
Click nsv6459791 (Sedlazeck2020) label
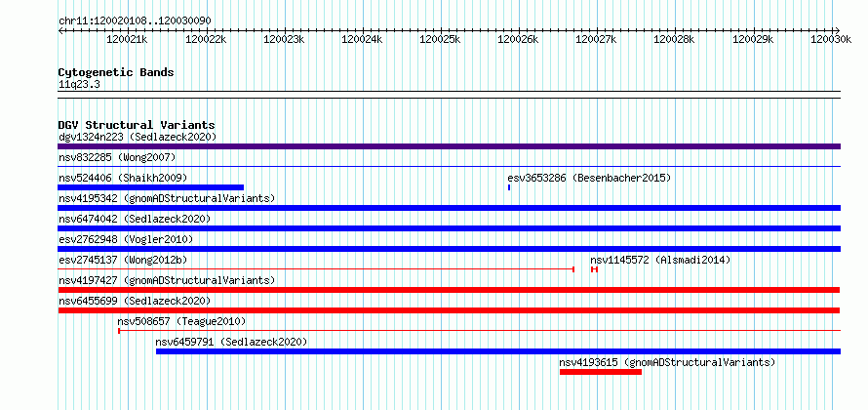pos(231,342)
